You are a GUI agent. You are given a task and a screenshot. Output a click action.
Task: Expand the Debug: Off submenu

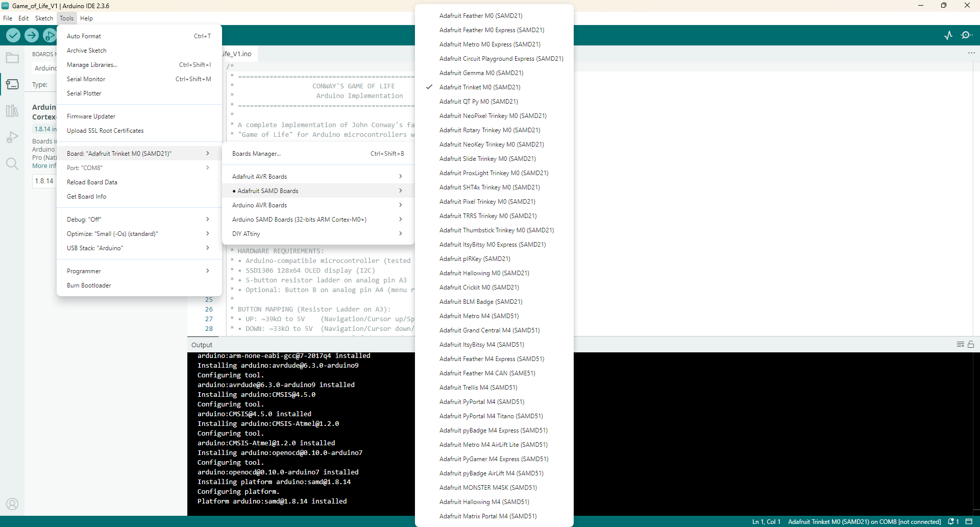coord(139,220)
